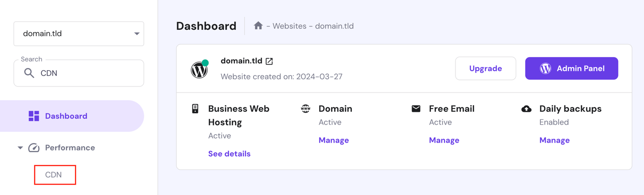
Task: Open CDN under Performance
Action: tap(54, 175)
